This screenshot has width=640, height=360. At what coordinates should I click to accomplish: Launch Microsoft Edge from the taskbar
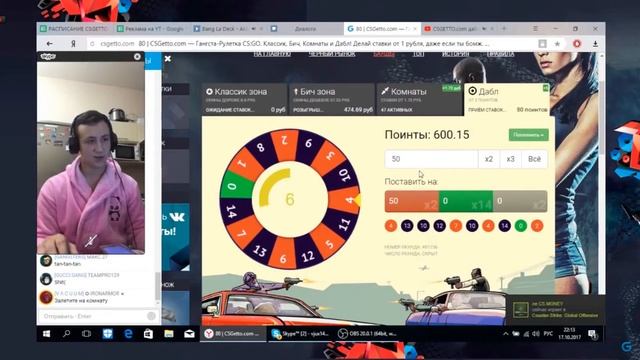point(128,334)
